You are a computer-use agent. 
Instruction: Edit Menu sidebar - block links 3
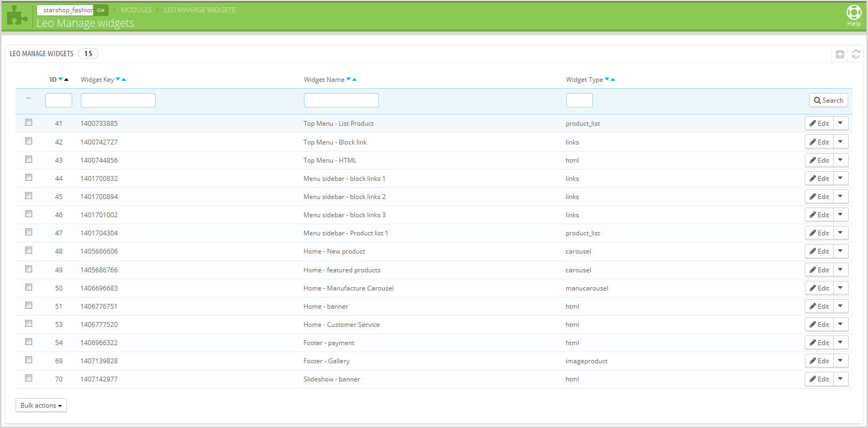coord(819,215)
